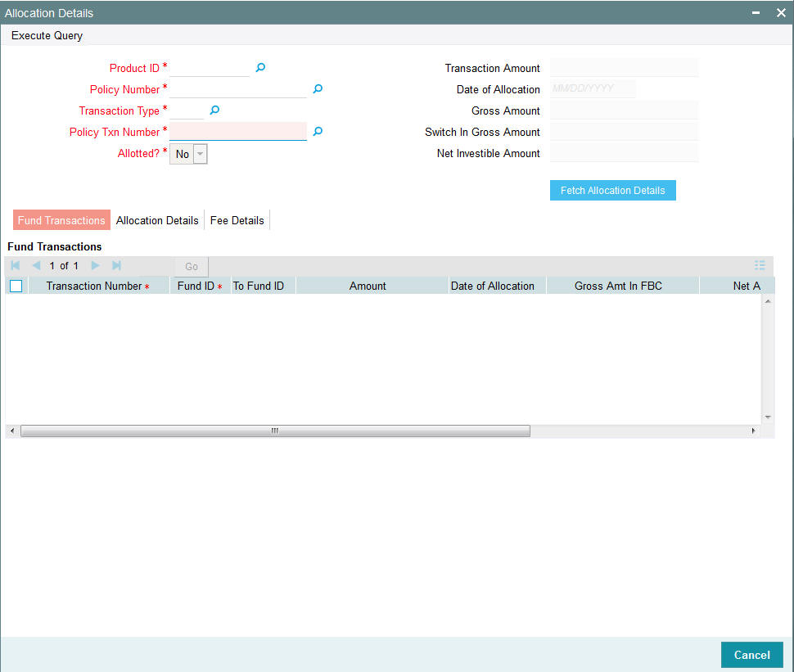Switch to Allocation Details tab
Viewport: 794px width, 672px height.
coord(157,220)
